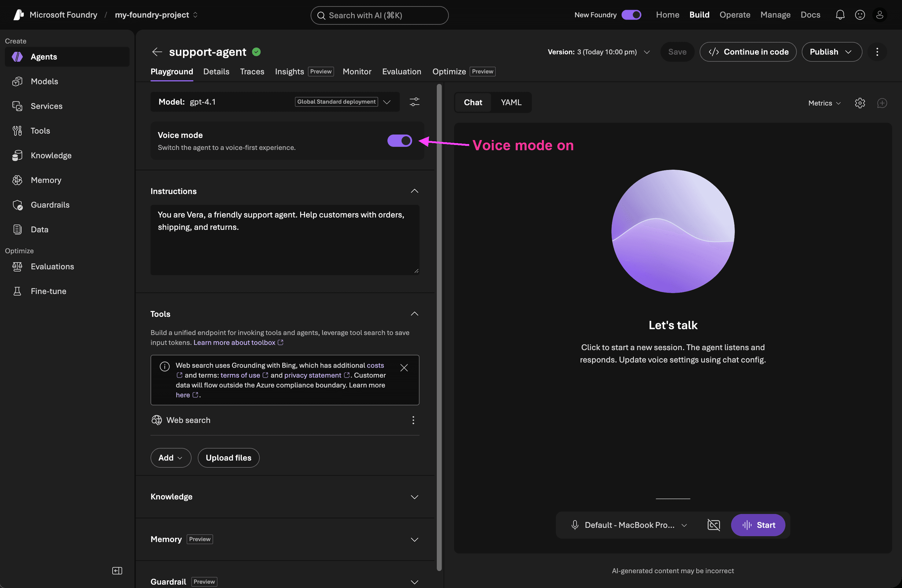The width and height of the screenshot is (902, 588).
Task: Dismiss the Grounding with Bing notice
Action: [x=404, y=367]
